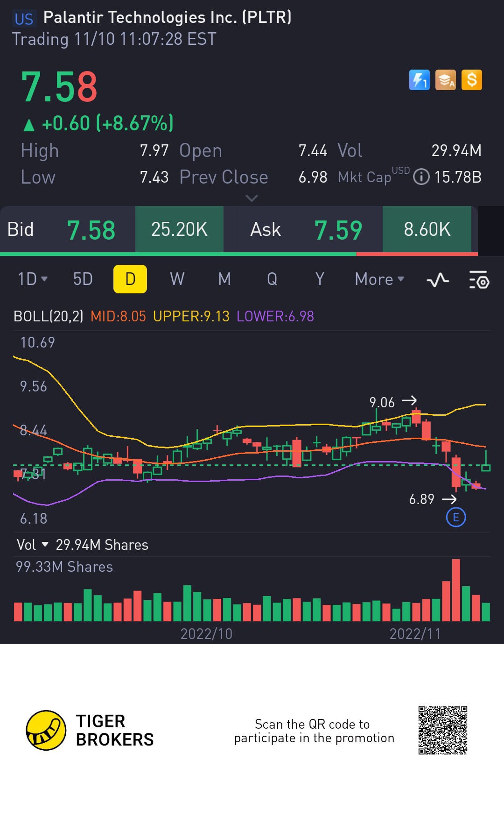Tap the MID:8.05 value

tap(118, 316)
